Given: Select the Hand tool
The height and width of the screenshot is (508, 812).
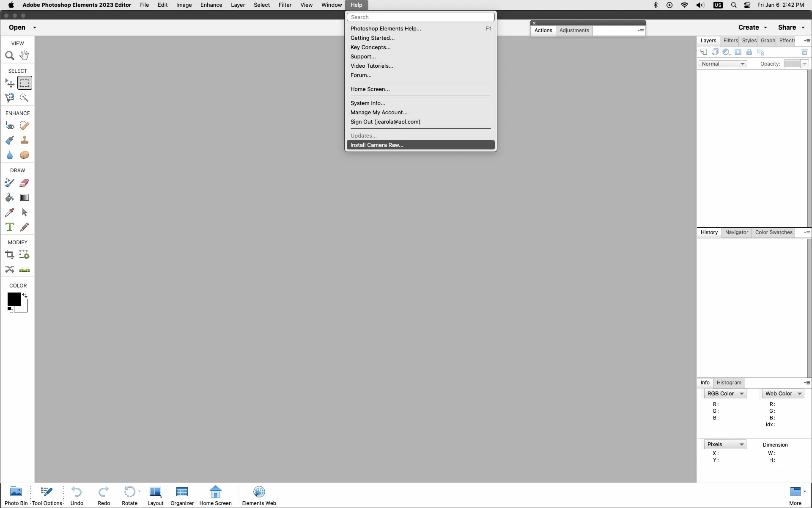Looking at the screenshot, I should tap(25, 55).
